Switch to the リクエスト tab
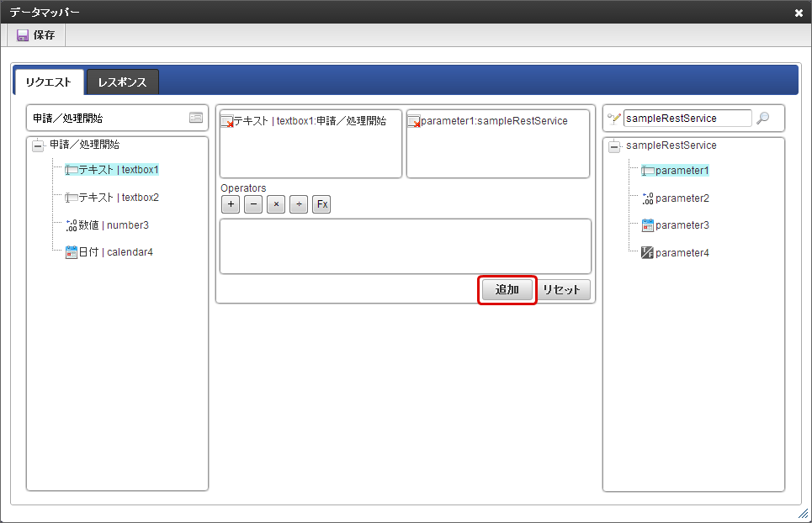 pos(49,82)
